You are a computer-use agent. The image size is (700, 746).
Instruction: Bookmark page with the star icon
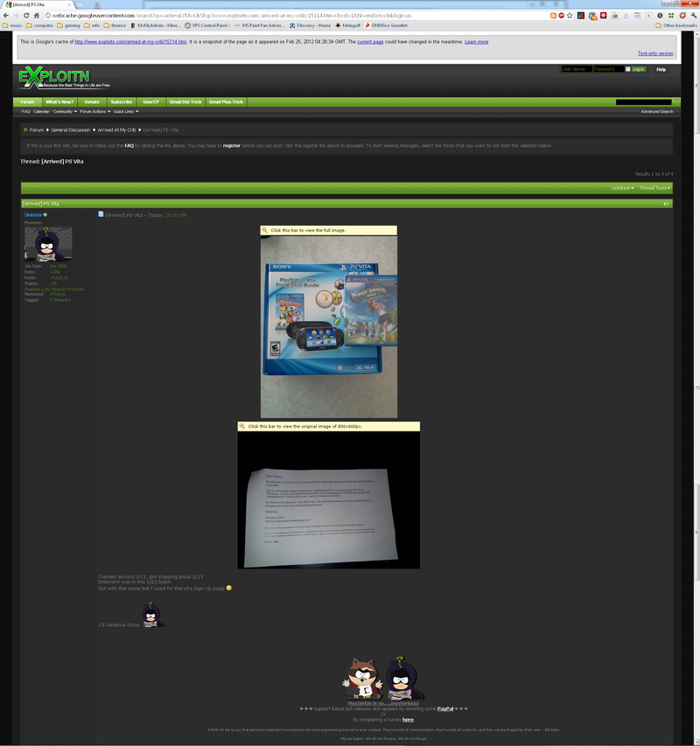(x=570, y=15)
